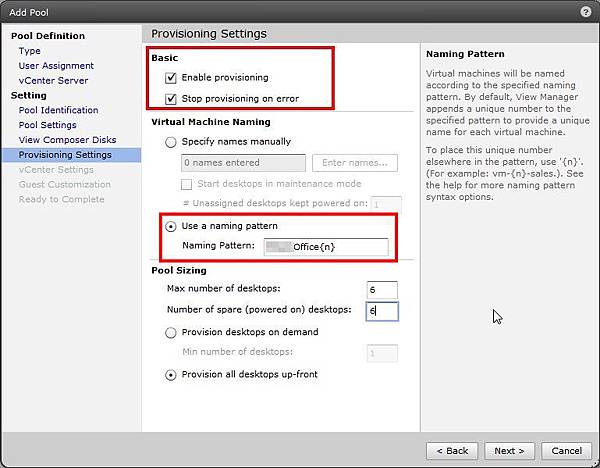Toggle the Enable provisioning checkbox

coord(170,78)
